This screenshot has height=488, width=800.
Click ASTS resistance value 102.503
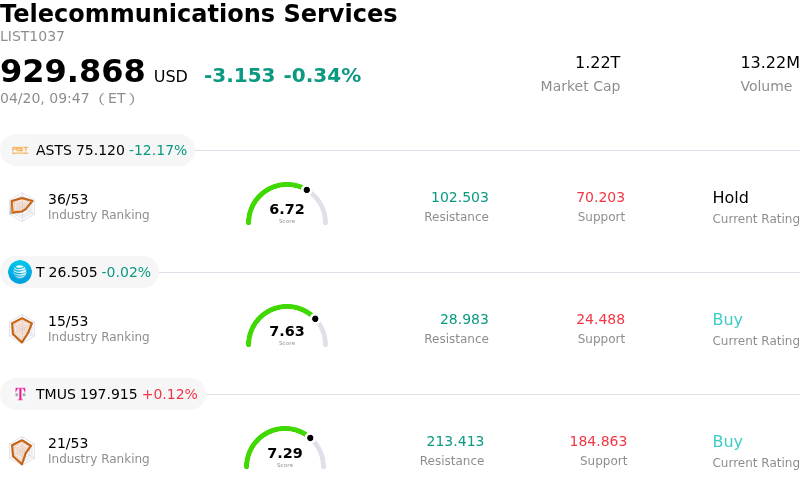(x=459, y=198)
